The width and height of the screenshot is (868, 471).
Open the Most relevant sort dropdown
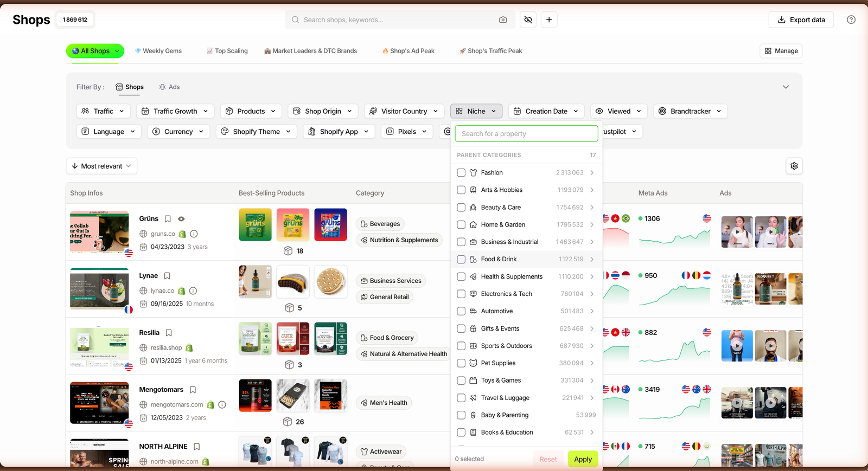pos(101,166)
